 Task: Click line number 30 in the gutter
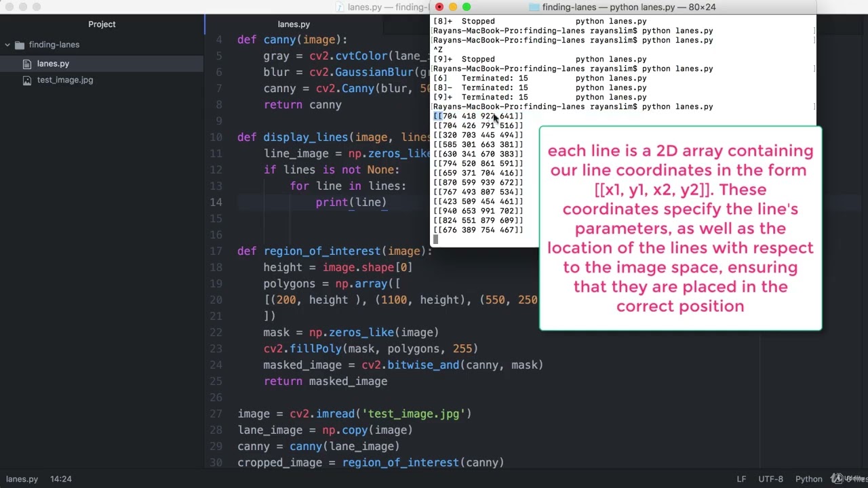[x=216, y=462]
